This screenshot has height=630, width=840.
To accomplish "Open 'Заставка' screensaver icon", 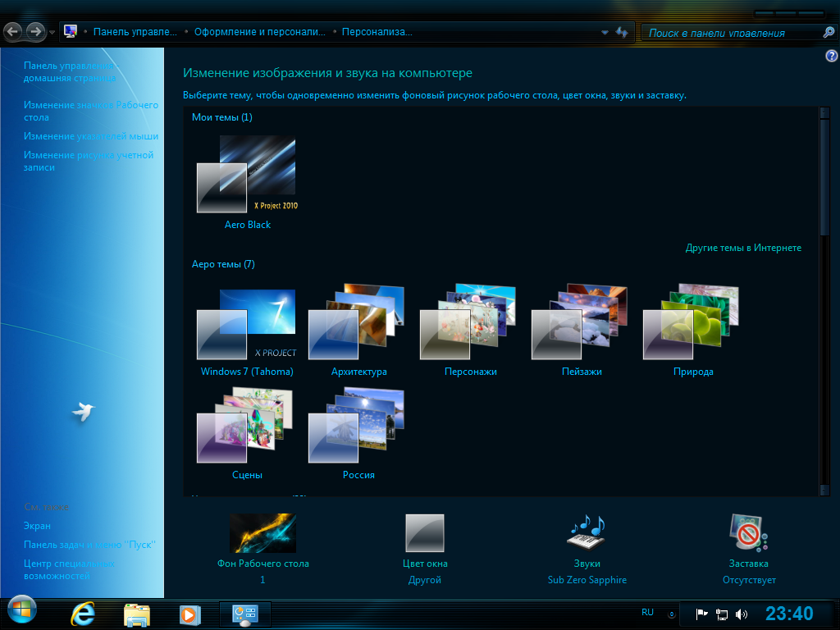I will (748, 532).
